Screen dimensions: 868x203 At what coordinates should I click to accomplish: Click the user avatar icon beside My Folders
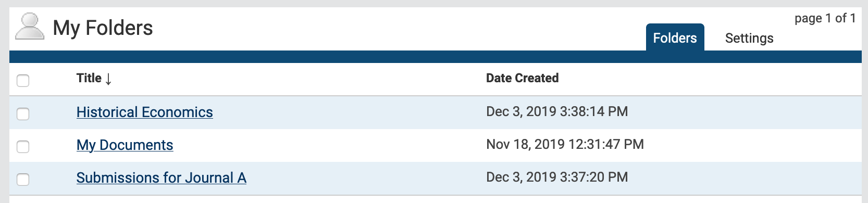pyautogui.click(x=30, y=27)
